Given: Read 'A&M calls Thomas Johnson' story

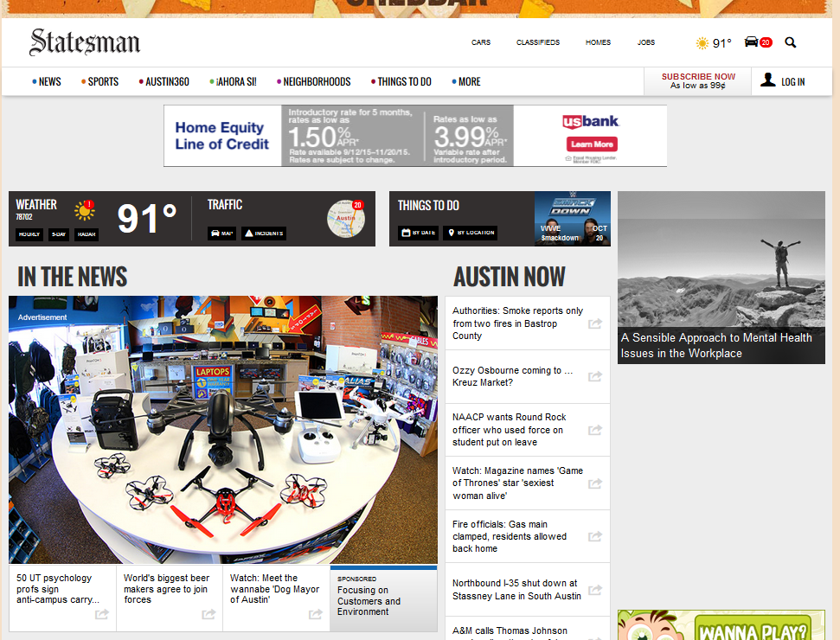Looking at the screenshot, I should (x=510, y=632).
